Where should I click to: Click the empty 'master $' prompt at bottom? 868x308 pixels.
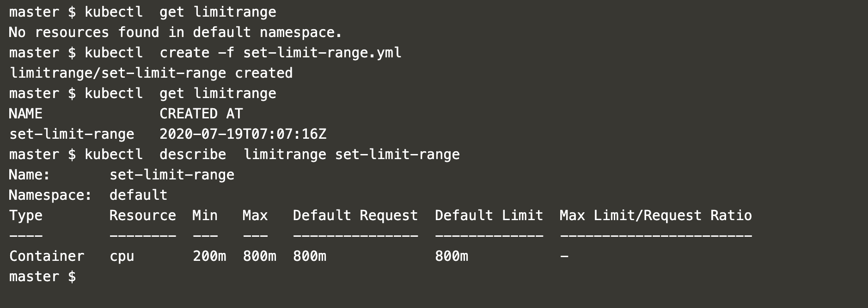(43, 276)
